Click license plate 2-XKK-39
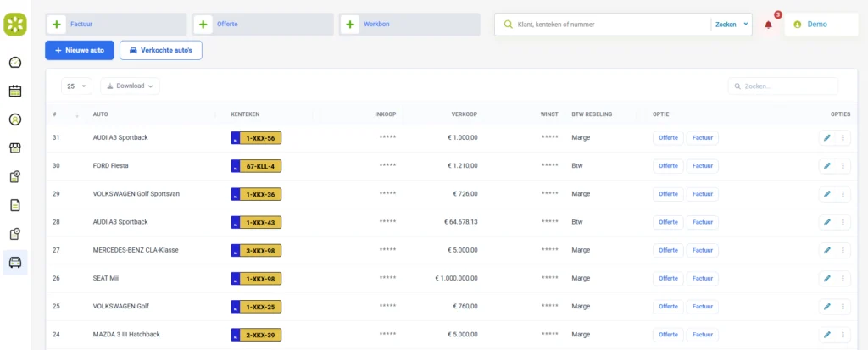This screenshot has width=868, height=350. coord(256,335)
